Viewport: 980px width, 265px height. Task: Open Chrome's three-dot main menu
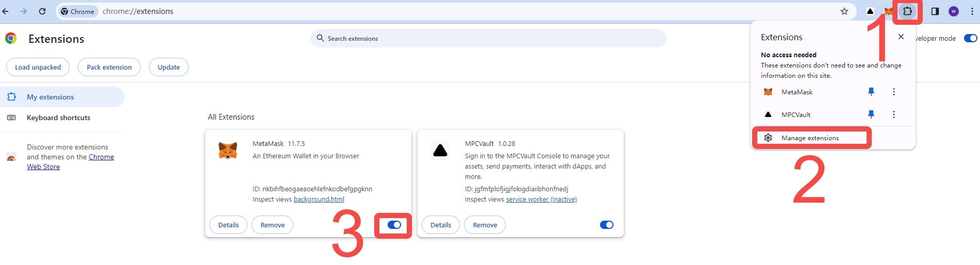(972, 11)
